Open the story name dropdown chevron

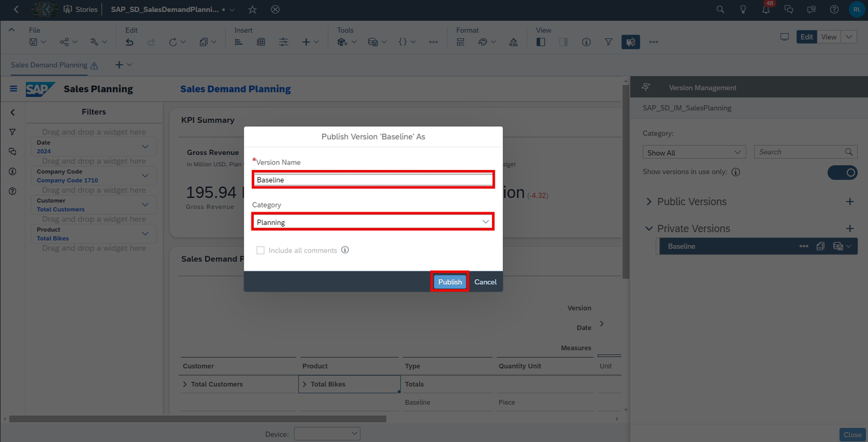coord(232,10)
